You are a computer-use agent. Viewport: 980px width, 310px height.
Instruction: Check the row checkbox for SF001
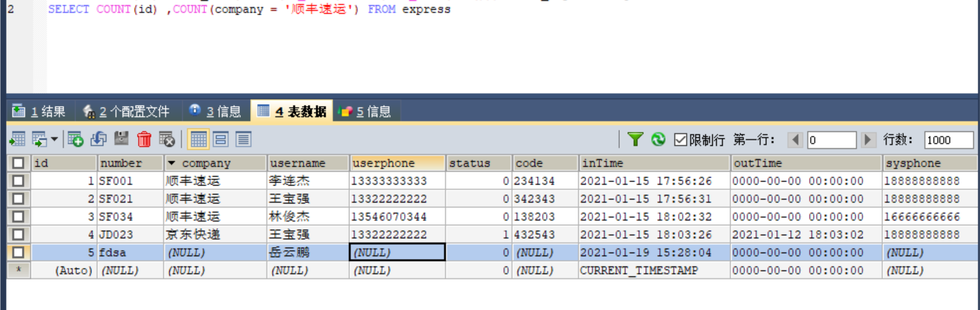[x=19, y=181]
